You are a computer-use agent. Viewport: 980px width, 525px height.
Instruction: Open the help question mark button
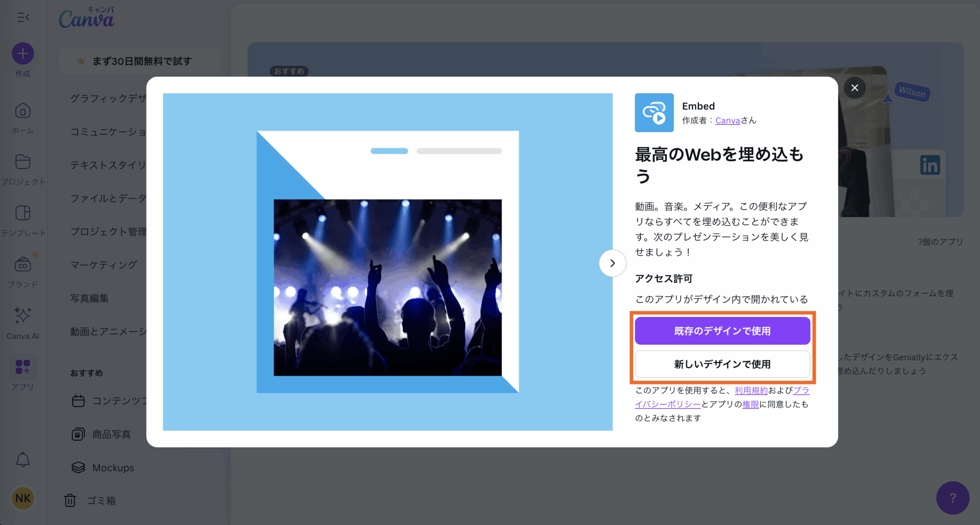[952, 498]
